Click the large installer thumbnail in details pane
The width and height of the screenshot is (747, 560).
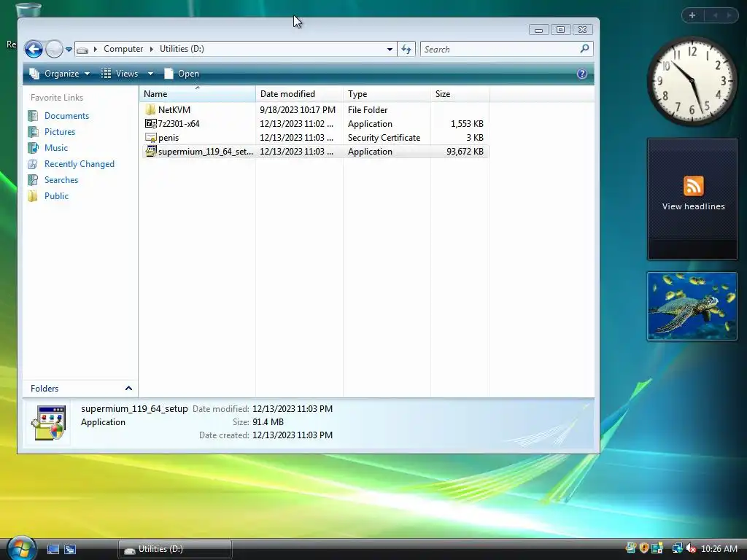click(x=49, y=422)
